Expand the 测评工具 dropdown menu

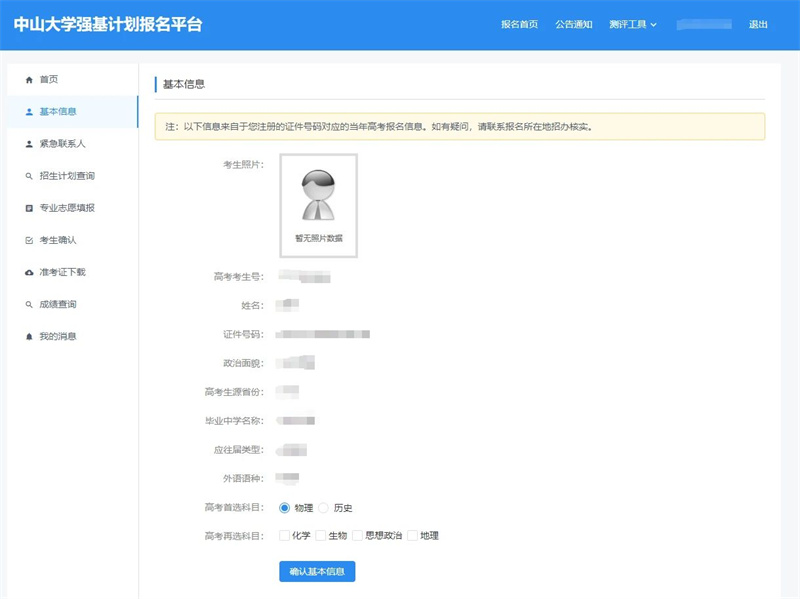633,24
